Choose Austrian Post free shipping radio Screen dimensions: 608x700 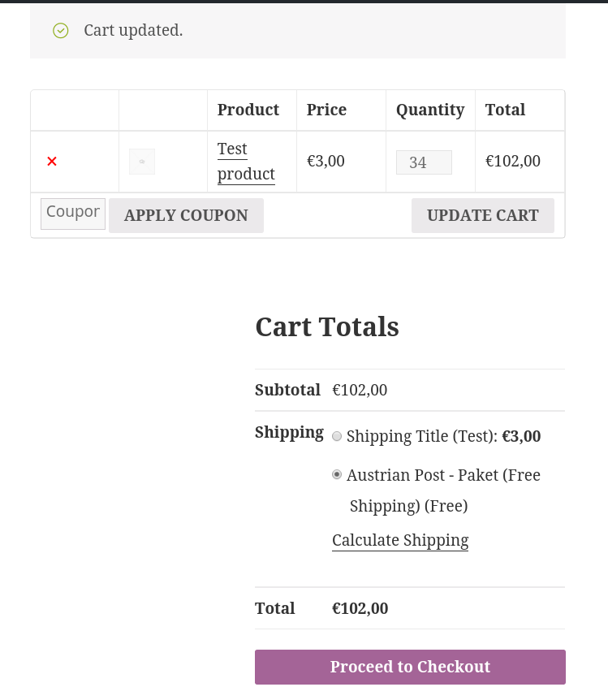[x=337, y=474]
